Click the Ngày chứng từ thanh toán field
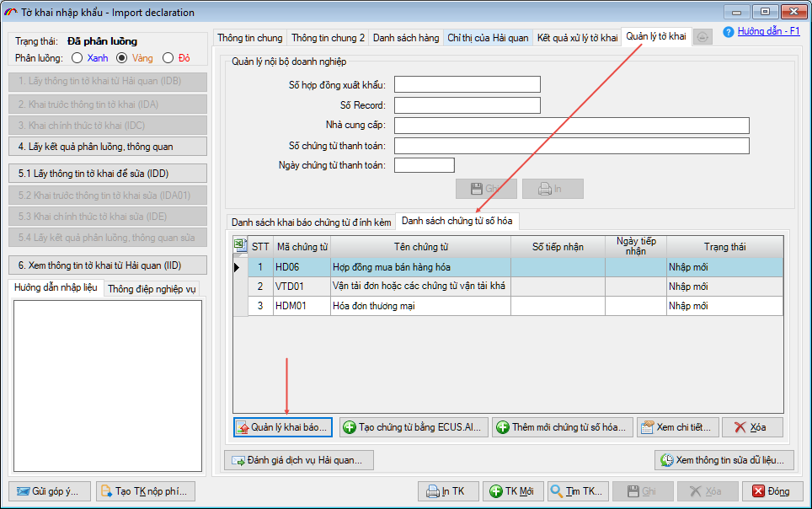The width and height of the screenshot is (812, 509). click(x=425, y=165)
